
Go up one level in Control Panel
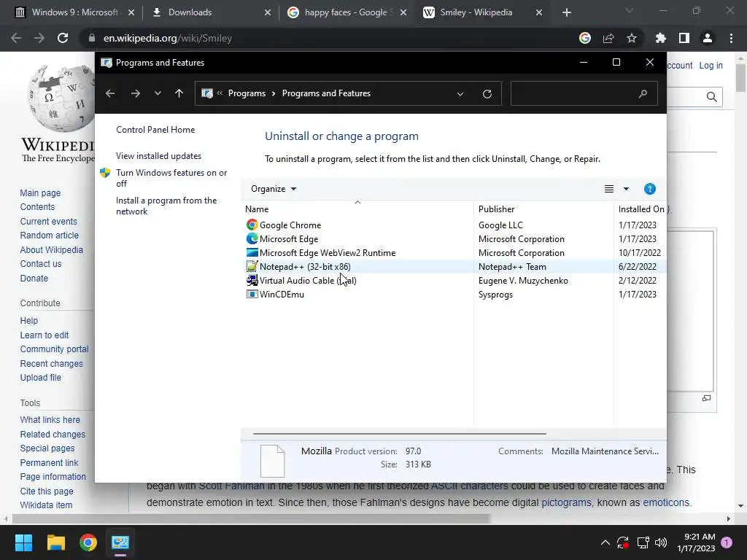click(x=179, y=93)
